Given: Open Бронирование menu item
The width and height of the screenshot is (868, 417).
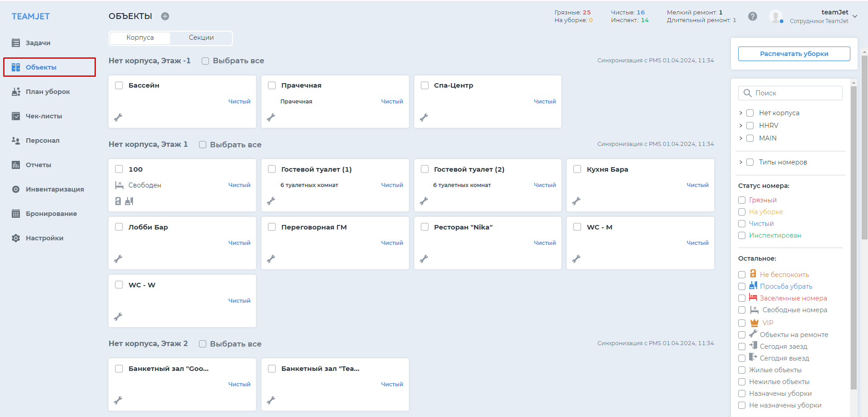Looking at the screenshot, I should tap(51, 214).
